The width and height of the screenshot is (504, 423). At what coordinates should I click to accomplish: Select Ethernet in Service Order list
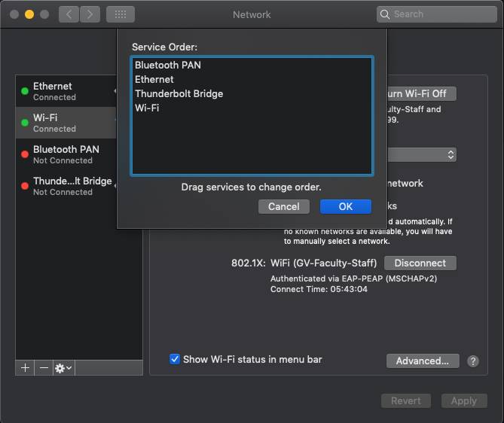point(154,79)
